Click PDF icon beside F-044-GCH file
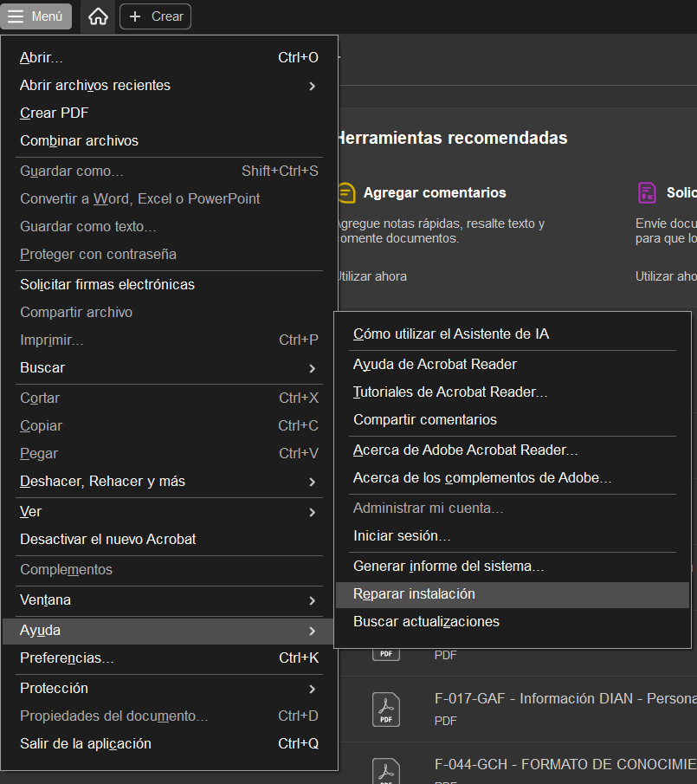 click(385, 772)
